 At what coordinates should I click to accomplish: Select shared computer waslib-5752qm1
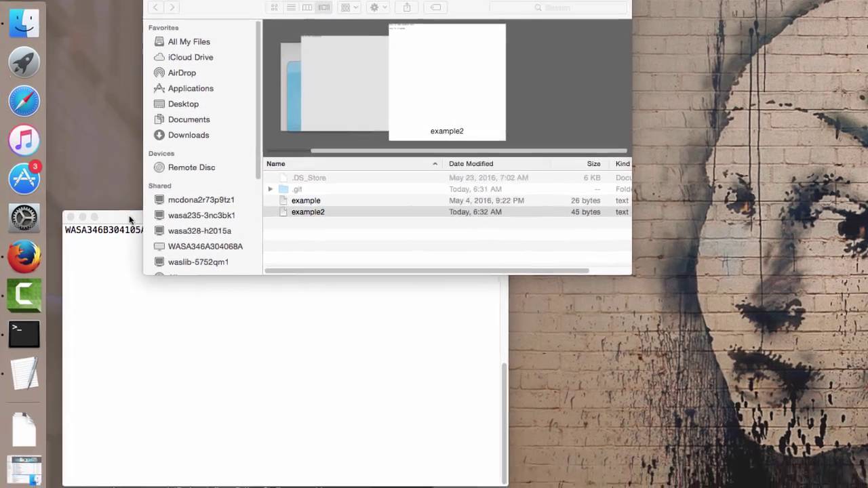click(198, 262)
